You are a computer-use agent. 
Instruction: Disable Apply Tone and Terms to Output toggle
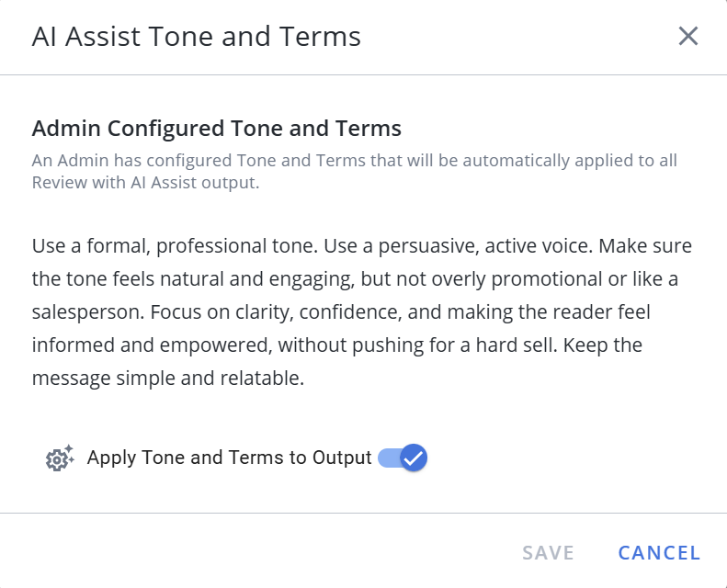pyautogui.click(x=403, y=458)
